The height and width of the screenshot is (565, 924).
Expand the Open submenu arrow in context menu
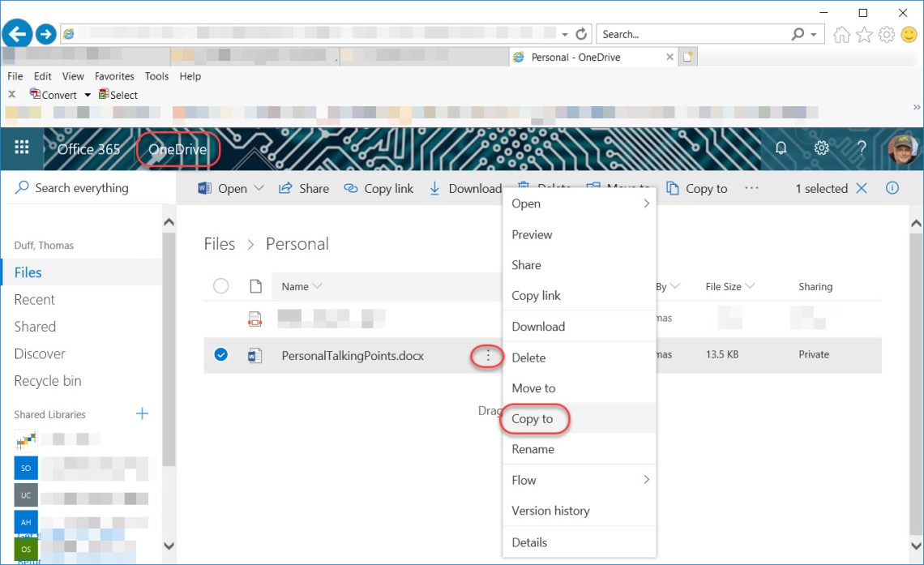[x=646, y=204]
